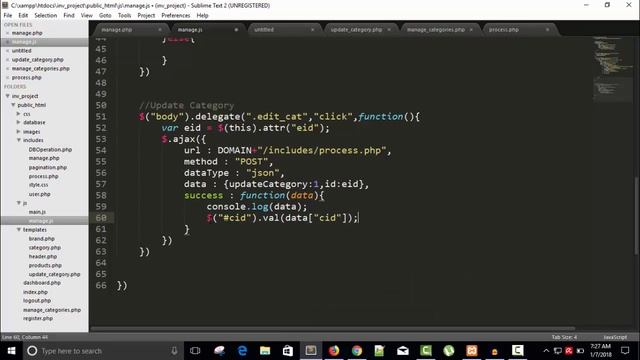Close update_category.php in Open Files list

tap(7, 60)
